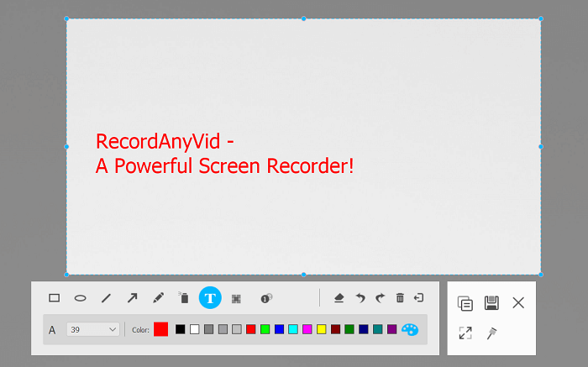Expand capture to full screen
The height and width of the screenshot is (367, 588).
[465, 333]
